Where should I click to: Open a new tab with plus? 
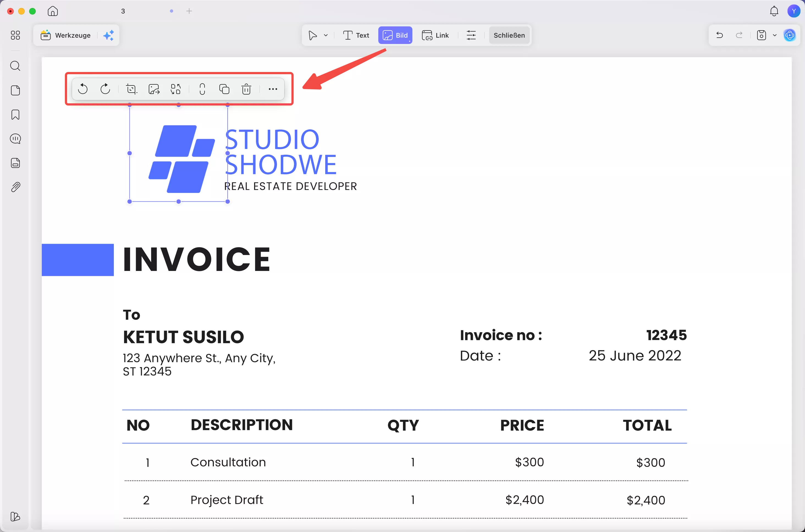[x=189, y=11]
